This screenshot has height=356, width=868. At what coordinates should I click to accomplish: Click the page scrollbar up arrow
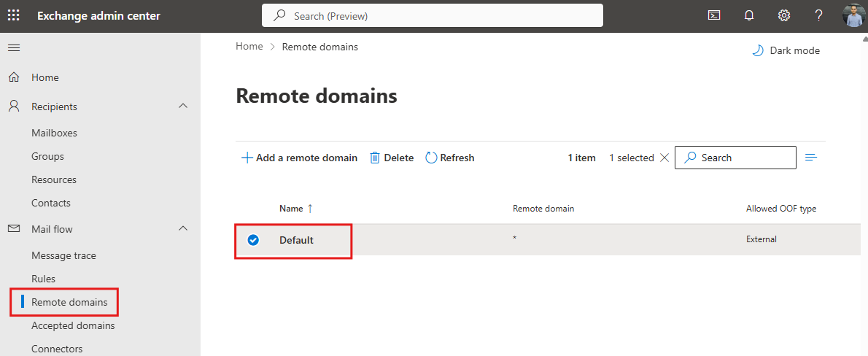tap(864, 38)
